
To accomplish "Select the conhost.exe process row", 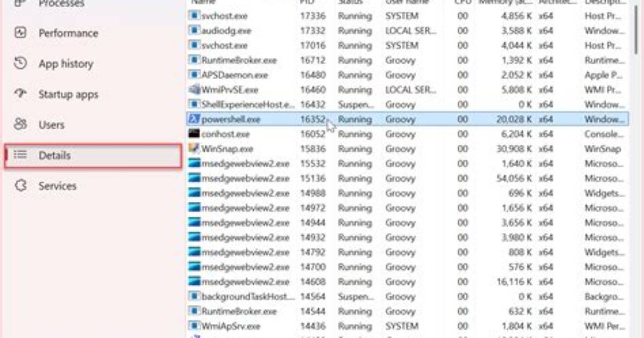I will [x=408, y=134].
